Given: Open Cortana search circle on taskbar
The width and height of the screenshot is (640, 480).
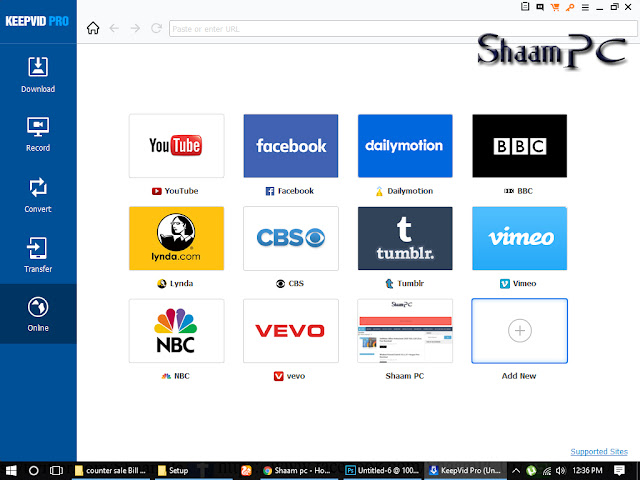Looking at the screenshot, I should (x=33, y=471).
